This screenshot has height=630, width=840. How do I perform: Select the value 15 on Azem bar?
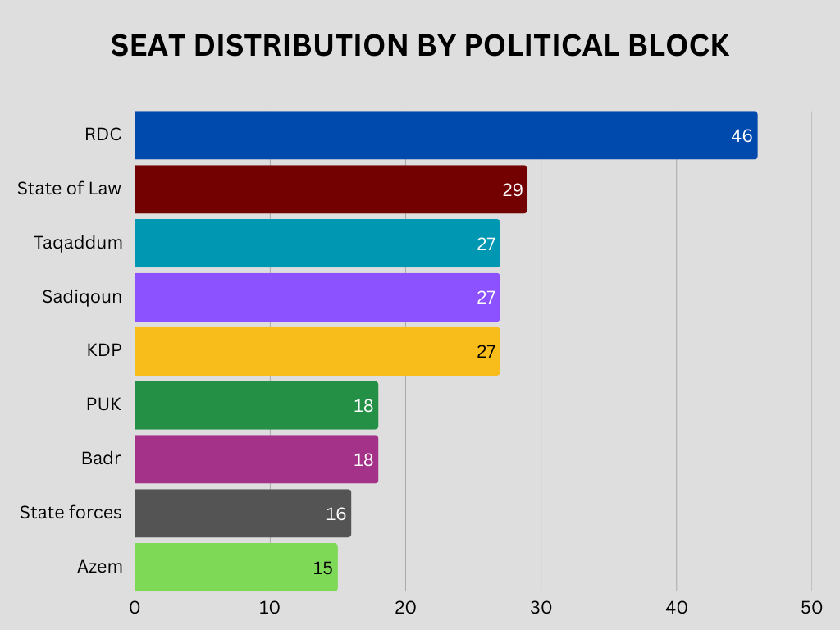pos(323,568)
